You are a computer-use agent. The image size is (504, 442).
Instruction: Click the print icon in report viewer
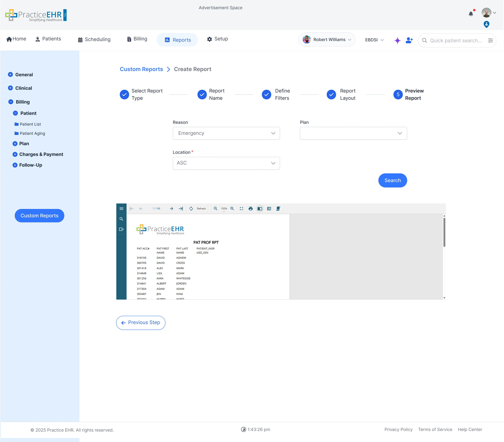click(x=250, y=209)
